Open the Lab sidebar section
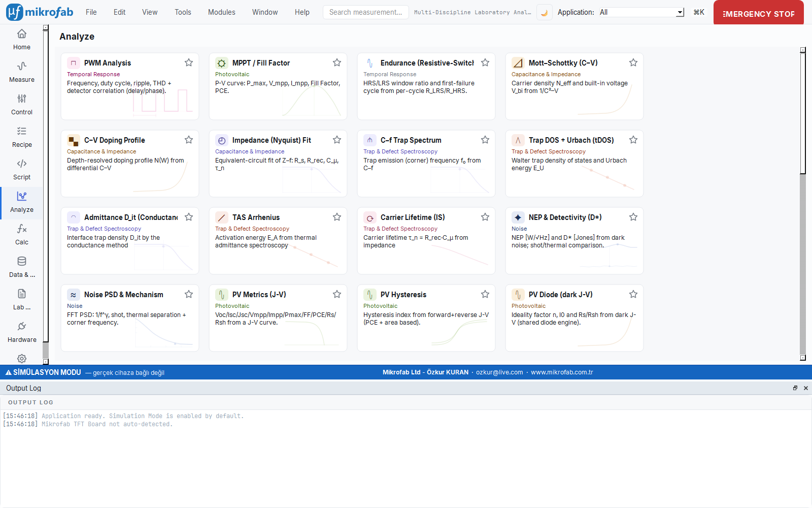812x508 pixels. [x=22, y=300]
